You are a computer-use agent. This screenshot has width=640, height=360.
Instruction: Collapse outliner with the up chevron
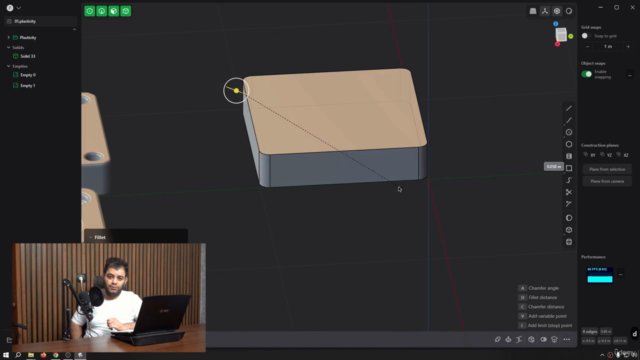(x=74, y=29)
